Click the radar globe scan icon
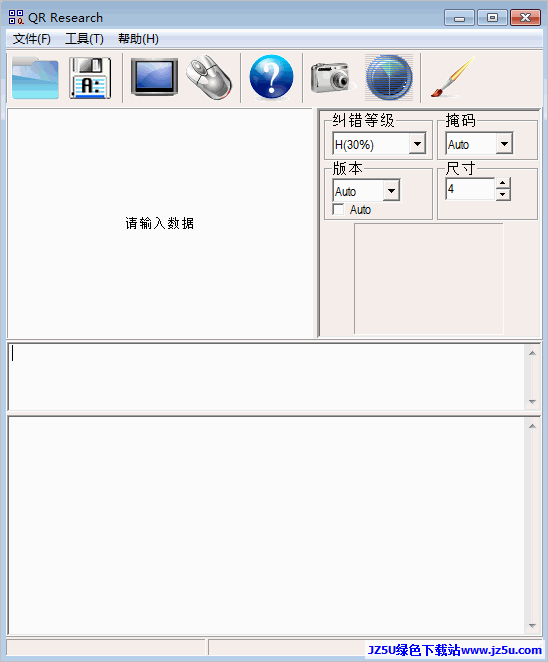 click(x=389, y=78)
